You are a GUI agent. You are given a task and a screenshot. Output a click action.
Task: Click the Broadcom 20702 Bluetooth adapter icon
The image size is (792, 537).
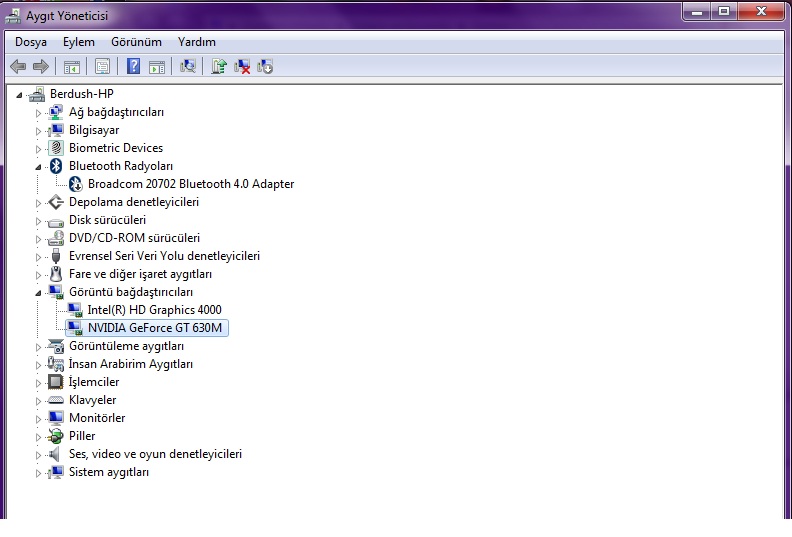(75, 184)
